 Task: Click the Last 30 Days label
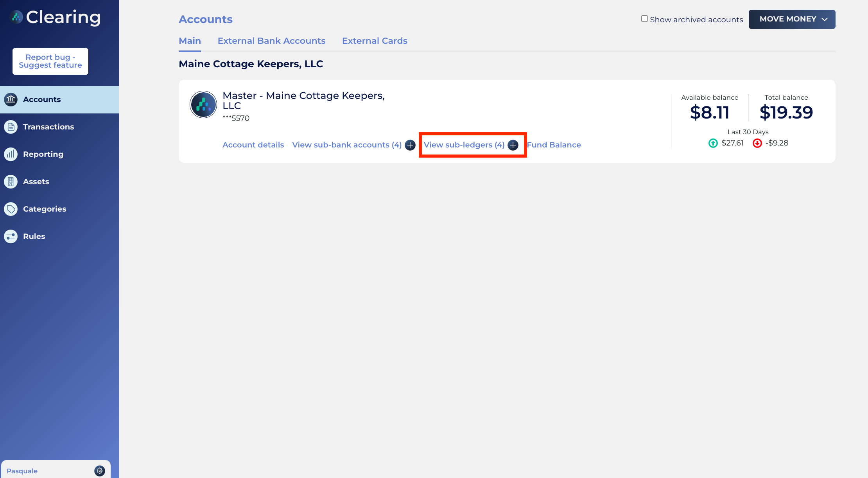click(748, 132)
